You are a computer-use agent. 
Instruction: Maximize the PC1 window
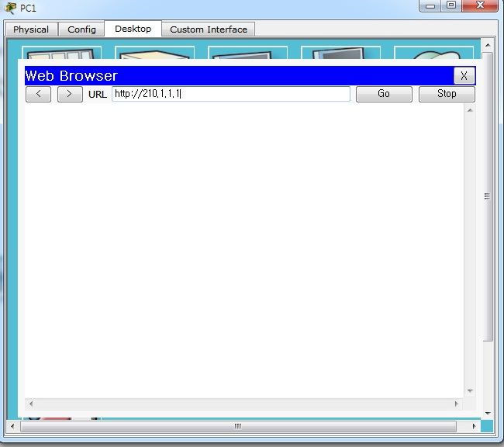[x=451, y=5]
